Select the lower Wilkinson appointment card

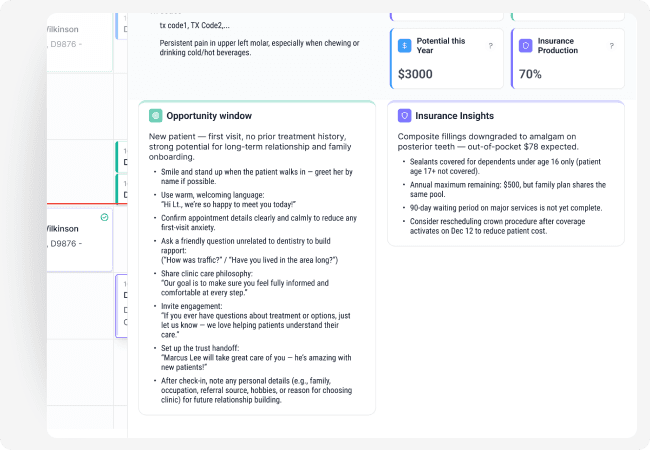pos(80,236)
